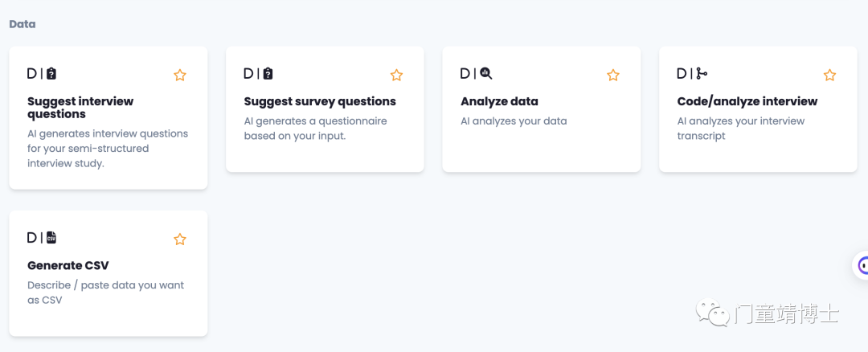Click the CSV file icon on Generate CSV card
The image size is (868, 352).
(51, 237)
